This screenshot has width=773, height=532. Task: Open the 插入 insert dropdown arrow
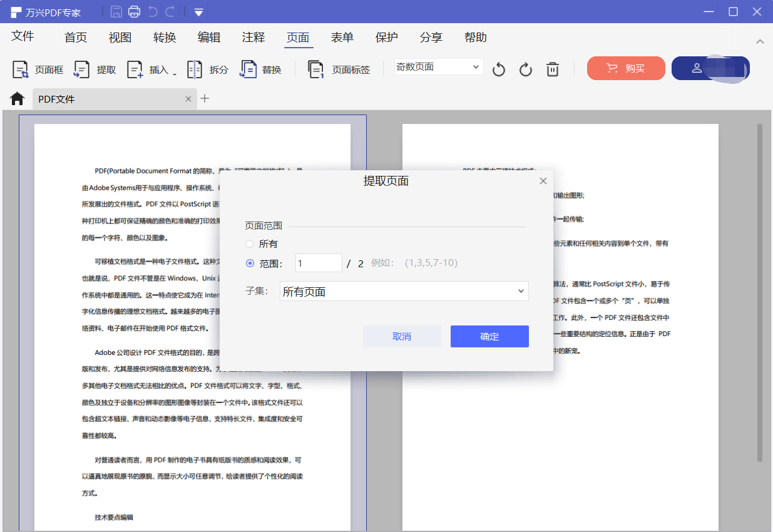(x=175, y=73)
